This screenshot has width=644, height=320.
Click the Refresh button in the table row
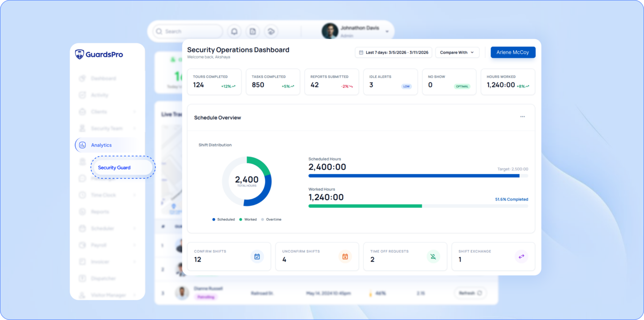pyautogui.click(x=470, y=293)
